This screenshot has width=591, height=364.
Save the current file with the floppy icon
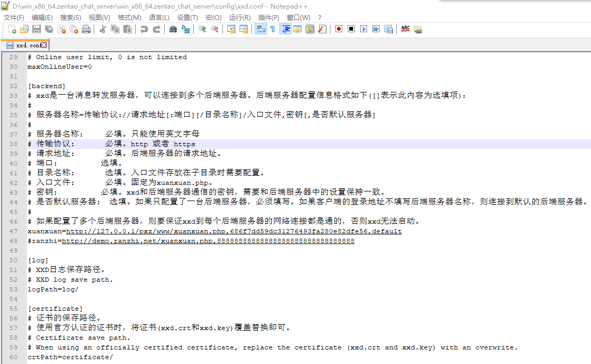coord(37,30)
